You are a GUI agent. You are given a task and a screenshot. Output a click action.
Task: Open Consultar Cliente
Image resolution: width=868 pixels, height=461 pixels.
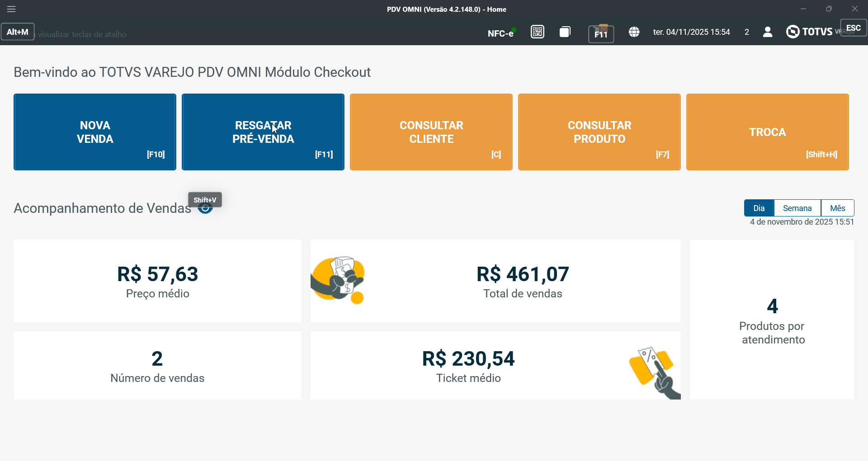tap(431, 132)
